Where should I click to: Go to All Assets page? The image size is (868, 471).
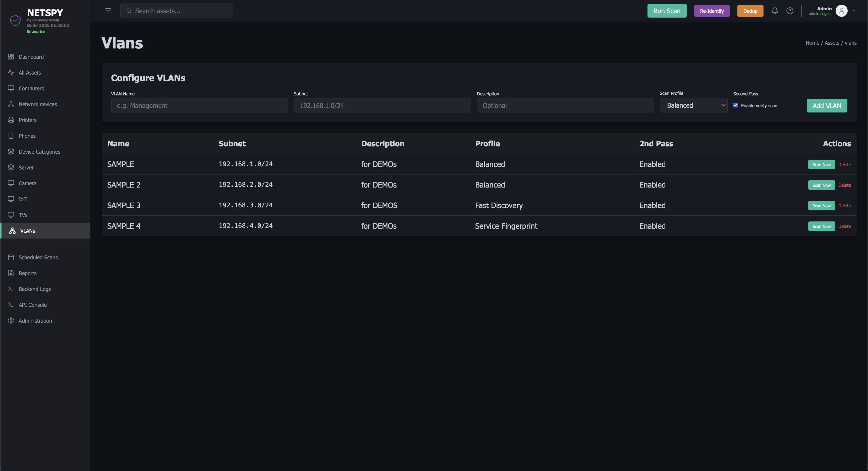click(45, 73)
